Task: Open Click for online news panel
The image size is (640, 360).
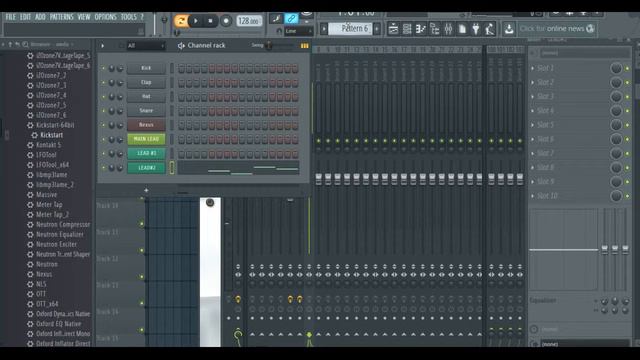Action: click(557, 29)
